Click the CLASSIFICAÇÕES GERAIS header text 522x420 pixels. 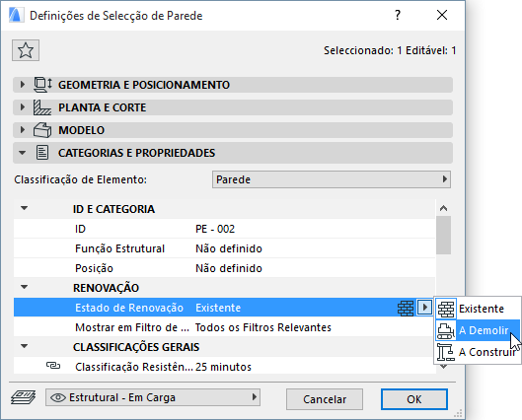coord(136,347)
